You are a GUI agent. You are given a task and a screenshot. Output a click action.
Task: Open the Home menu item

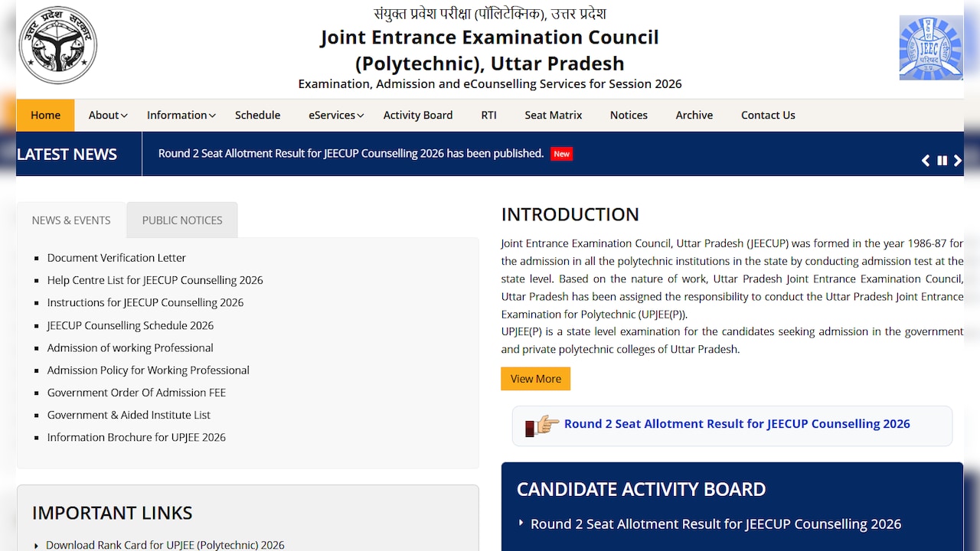(x=45, y=115)
